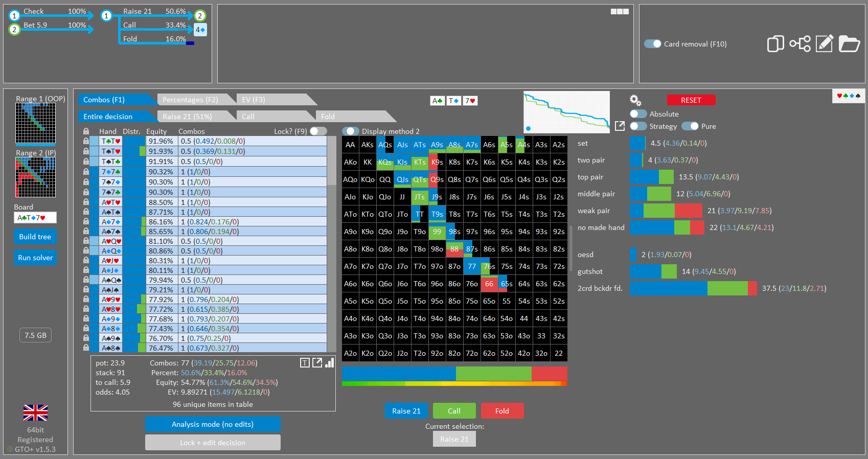Click the 7♥ board card
868x459 pixels.
470,101
